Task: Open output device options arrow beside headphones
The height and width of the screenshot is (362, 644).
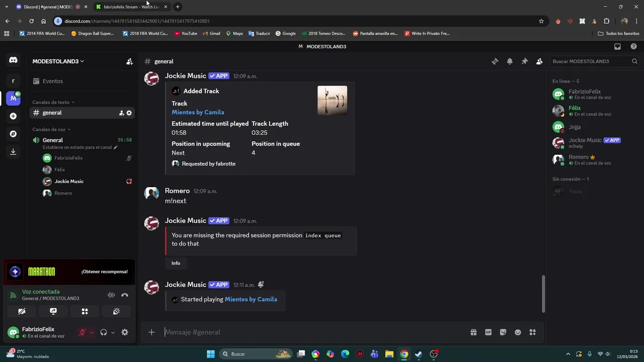Action: 113,332
